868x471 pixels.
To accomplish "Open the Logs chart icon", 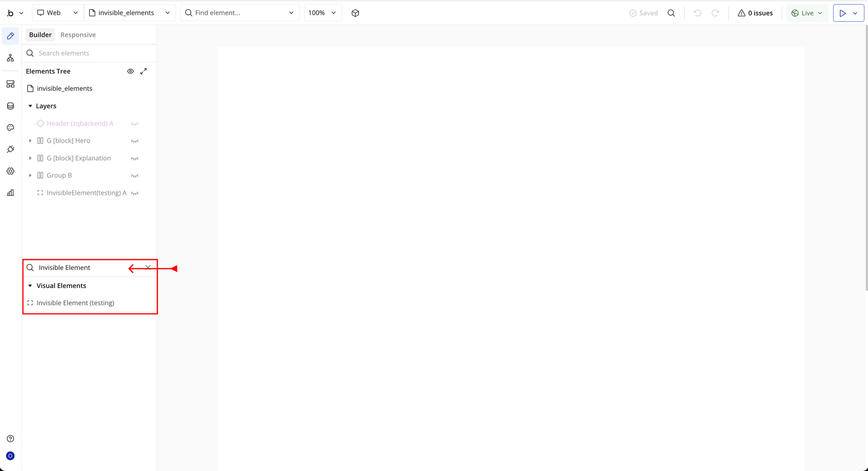I will 10,193.
